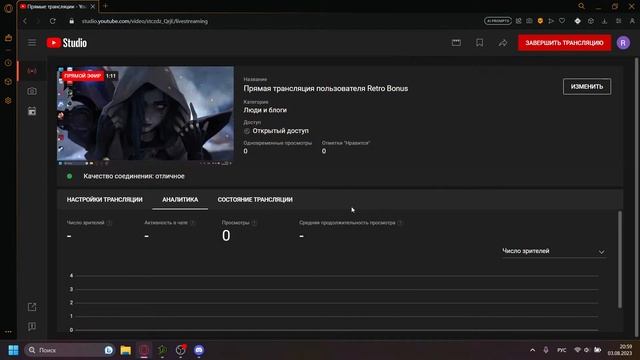Click the YouTube Studio logo

(67, 43)
